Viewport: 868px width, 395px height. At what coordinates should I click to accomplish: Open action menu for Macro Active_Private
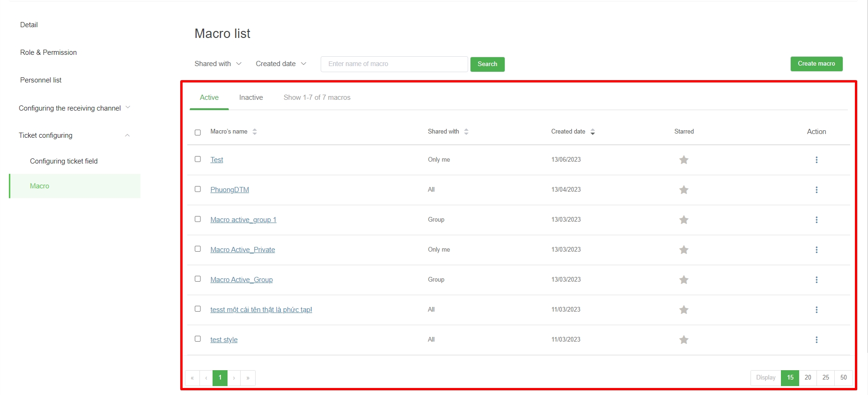816,250
